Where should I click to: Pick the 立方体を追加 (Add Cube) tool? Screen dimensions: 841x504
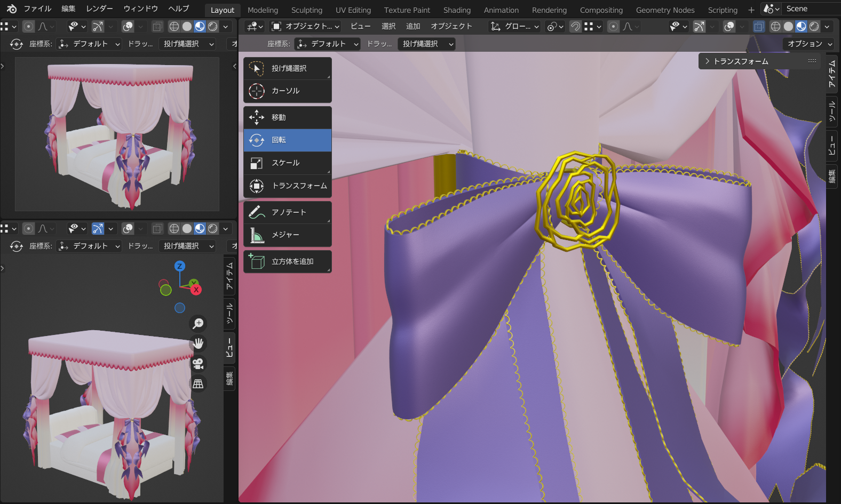287,262
